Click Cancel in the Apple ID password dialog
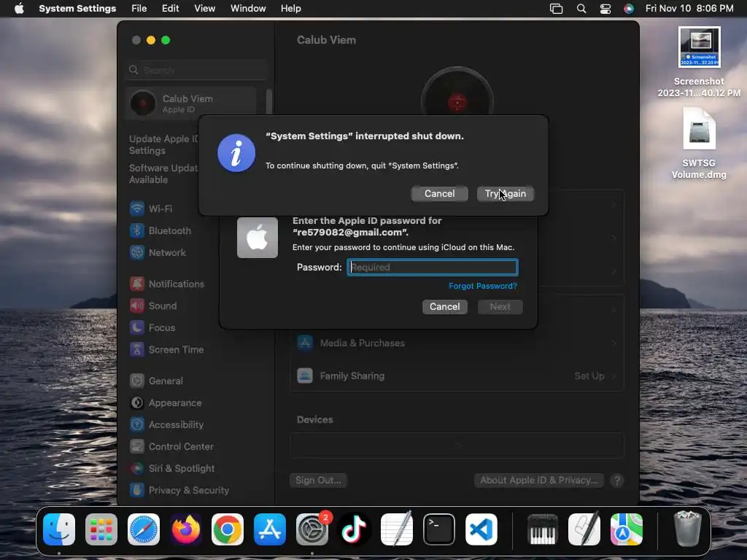 444,307
